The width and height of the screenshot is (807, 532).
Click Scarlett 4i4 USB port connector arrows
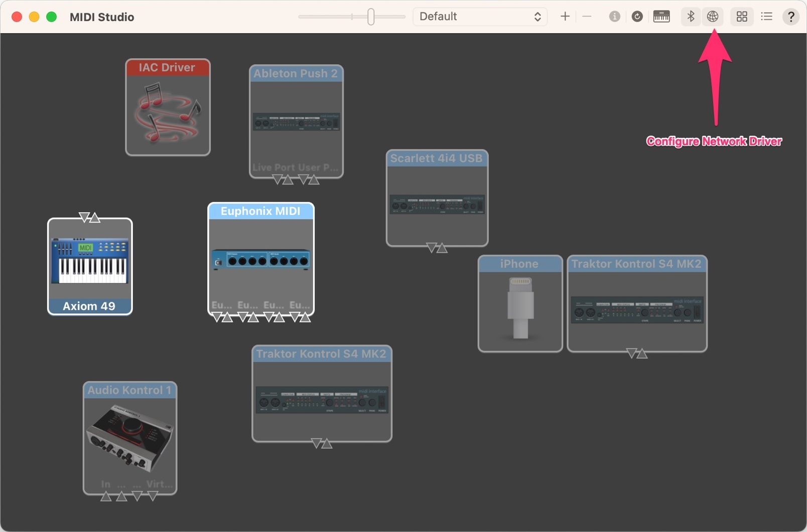437,248
